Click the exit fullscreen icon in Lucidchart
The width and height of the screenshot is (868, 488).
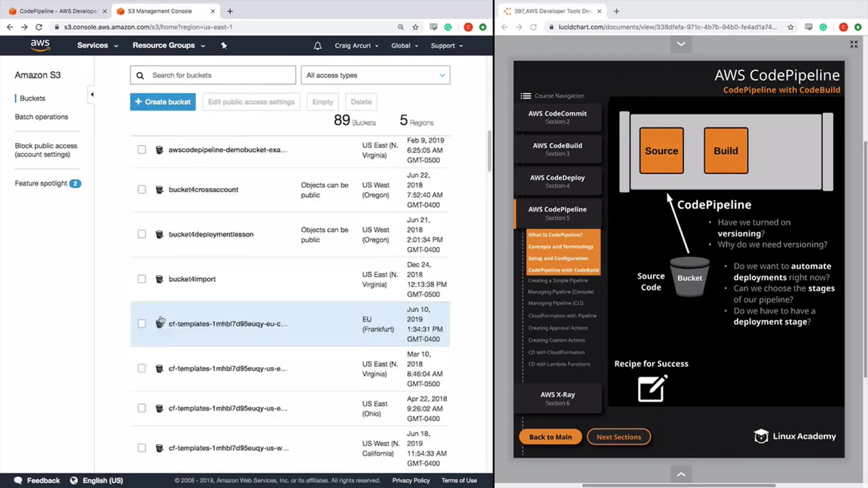click(x=853, y=44)
